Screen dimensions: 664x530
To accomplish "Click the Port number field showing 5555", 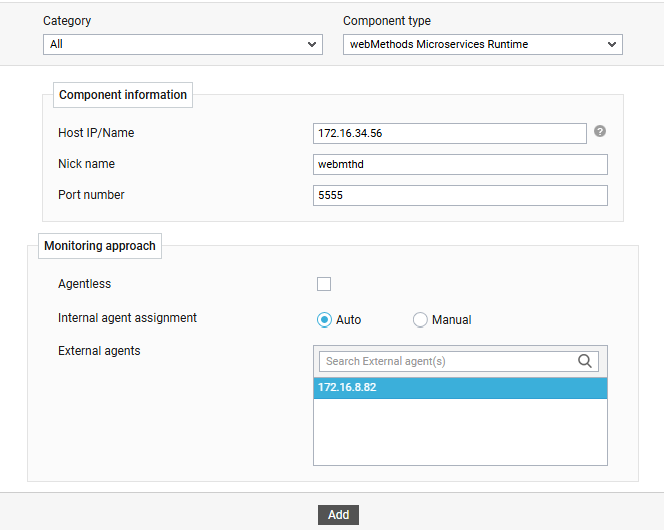I will coord(460,195).
